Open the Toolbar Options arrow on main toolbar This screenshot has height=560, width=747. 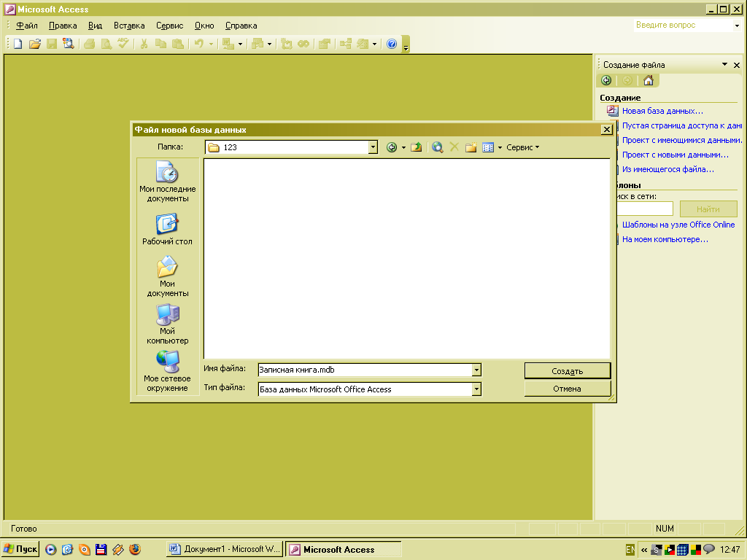[406, 44]
